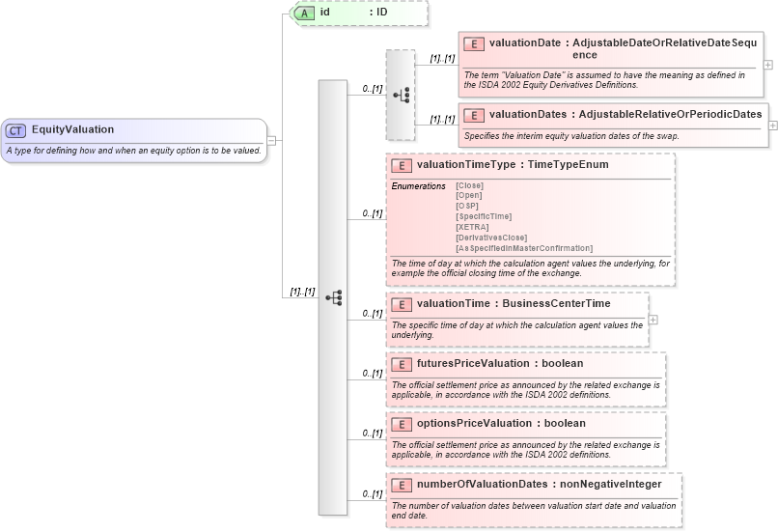Image resolution: width=778 pixels, height=532 pixels.
Task: Click the numberOfValuationDates description text
Action: coord(534,511)
